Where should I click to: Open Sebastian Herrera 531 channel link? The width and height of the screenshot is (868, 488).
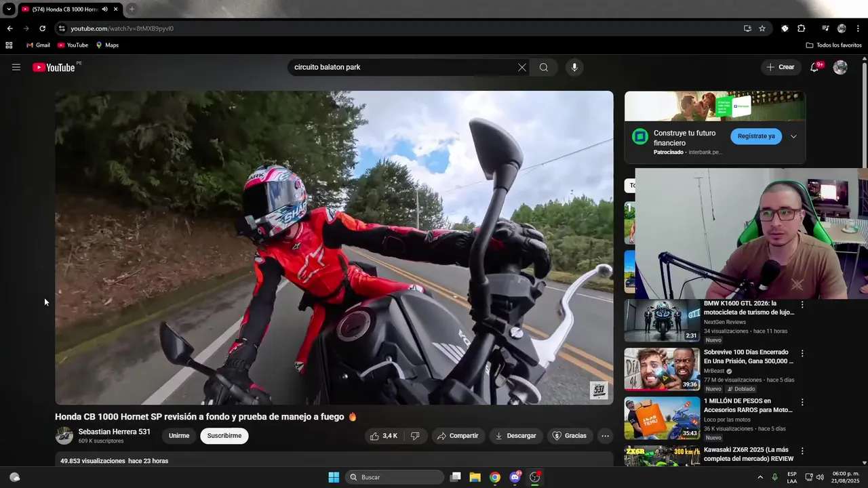115,432
